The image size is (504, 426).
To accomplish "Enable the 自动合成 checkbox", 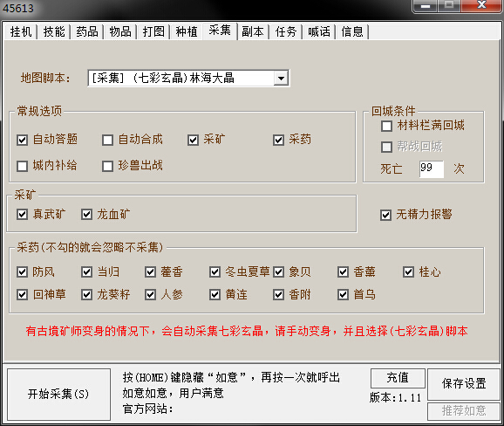I will pos(107,140).
